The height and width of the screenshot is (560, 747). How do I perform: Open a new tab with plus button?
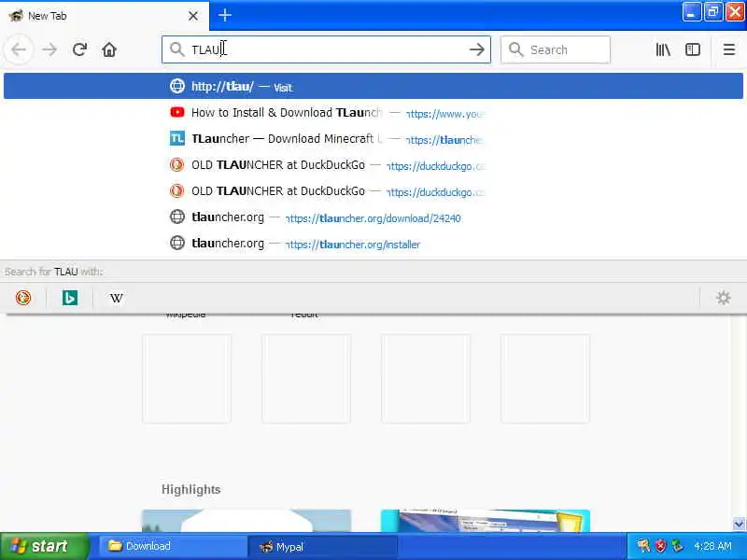point(225,15)
